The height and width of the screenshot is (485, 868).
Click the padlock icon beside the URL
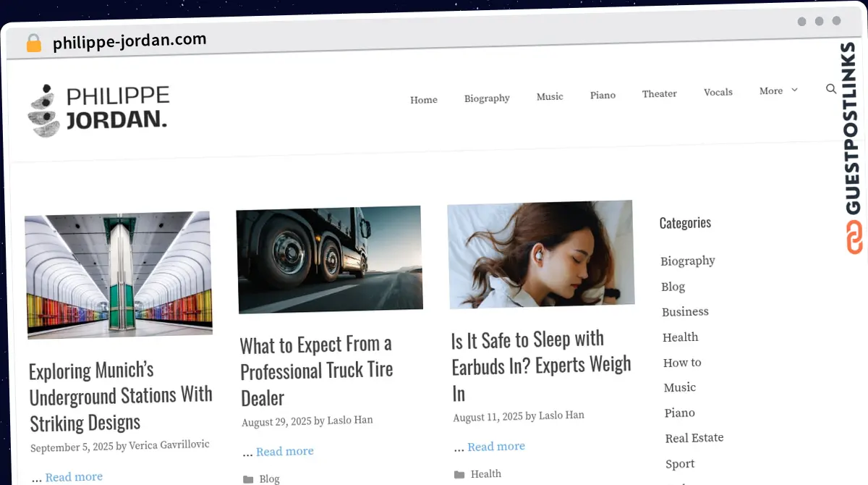pos(33,43)
